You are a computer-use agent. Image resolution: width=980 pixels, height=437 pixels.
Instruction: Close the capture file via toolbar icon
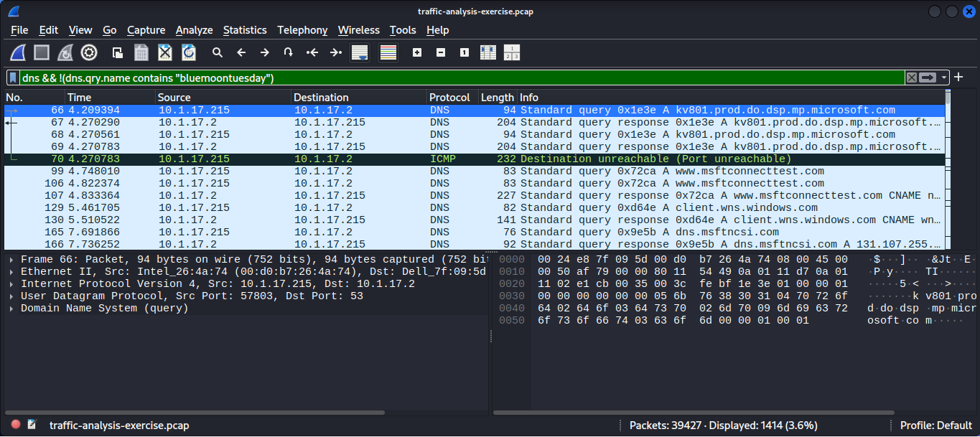pos(165,52)
